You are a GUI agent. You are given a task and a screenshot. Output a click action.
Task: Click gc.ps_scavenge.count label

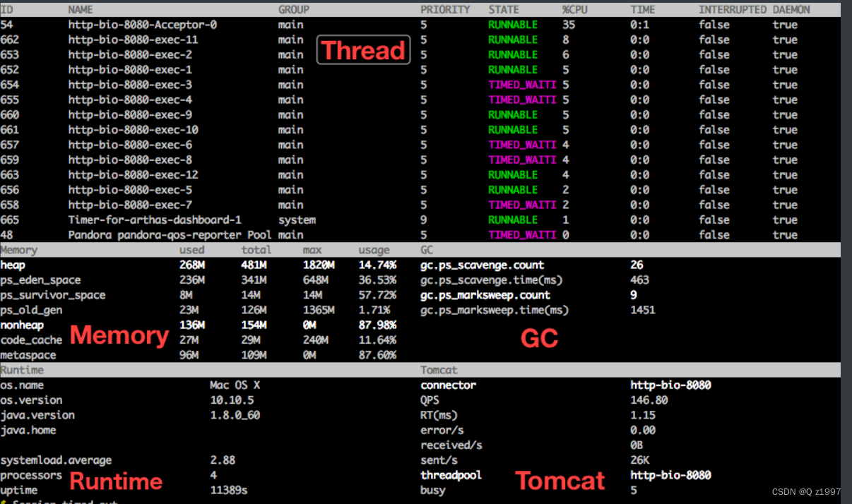pyautogui.click(x=483, y=265)
